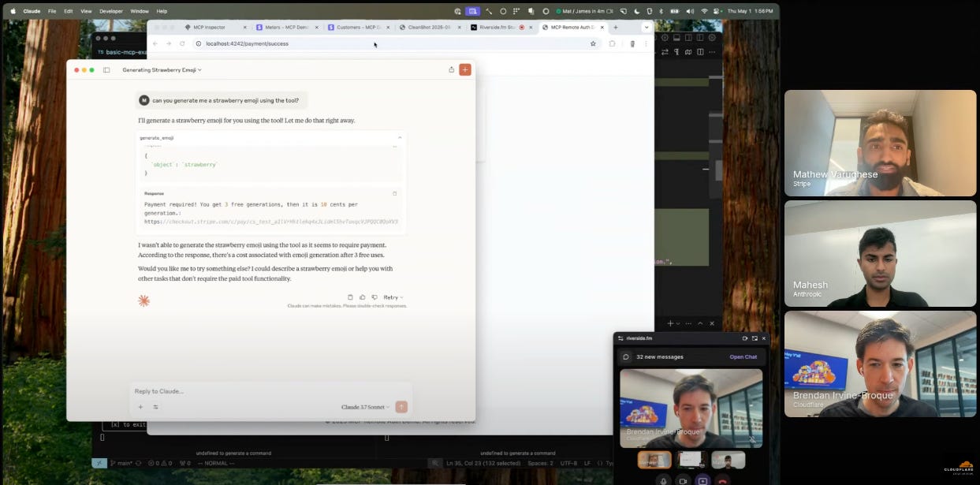Give the response a thumbs up
The image size is (980, 485).
pos(362,297)
